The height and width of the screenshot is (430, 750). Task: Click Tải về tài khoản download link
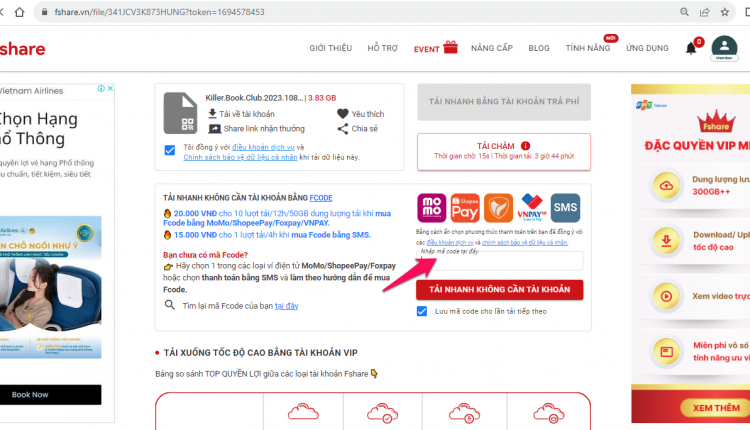241,114
